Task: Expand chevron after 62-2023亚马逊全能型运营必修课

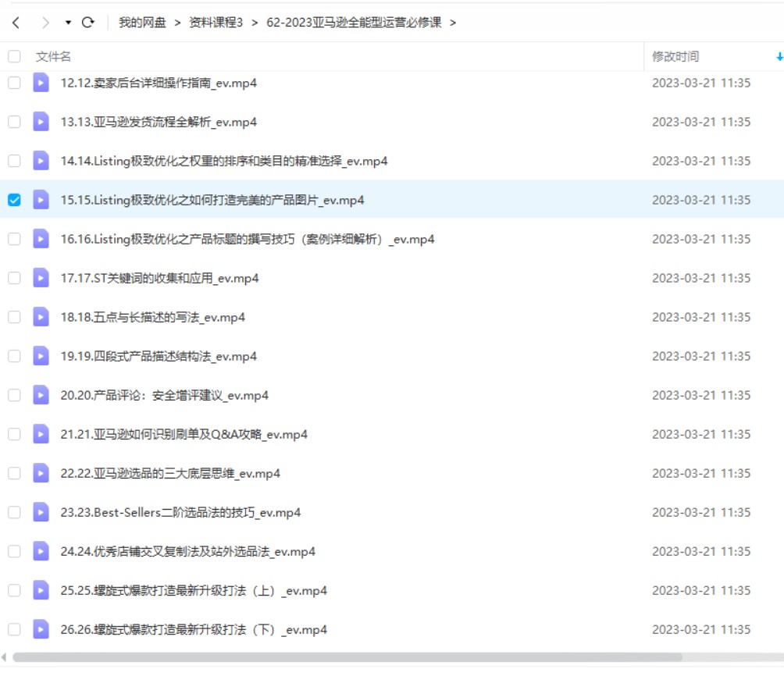Action: pos(453,23)
